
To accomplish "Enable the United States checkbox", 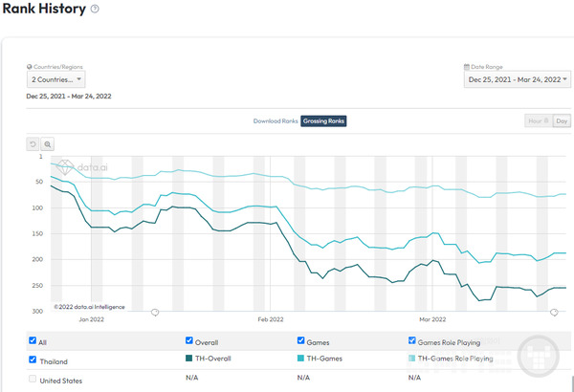I will coord(33,380).
